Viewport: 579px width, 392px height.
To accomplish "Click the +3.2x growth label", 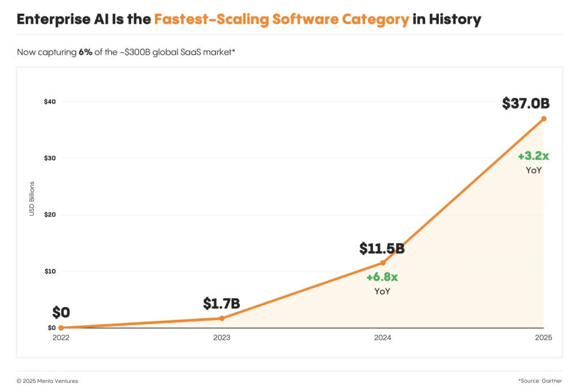I will 533,156.
